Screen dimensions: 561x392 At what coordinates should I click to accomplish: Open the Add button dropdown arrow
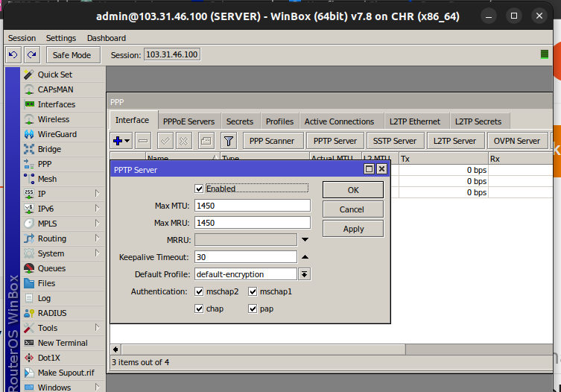click(127, 141)
